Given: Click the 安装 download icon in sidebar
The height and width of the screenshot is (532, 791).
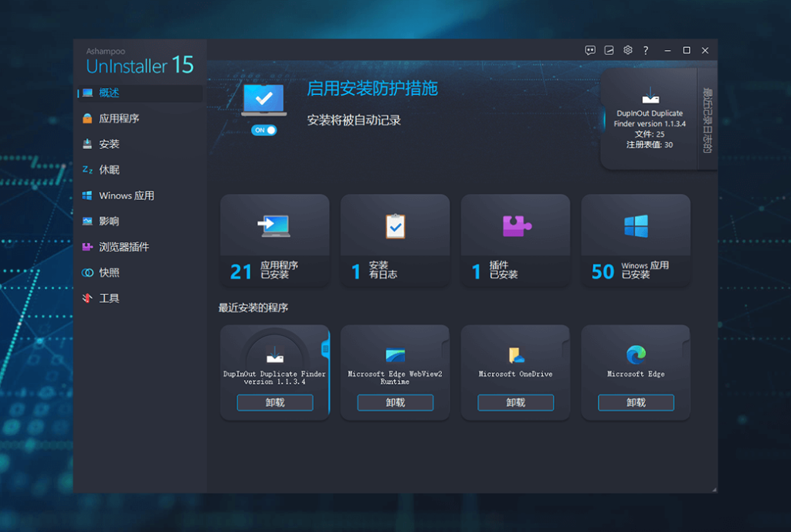Looking at the screenshot, I should tap(87, 144).
